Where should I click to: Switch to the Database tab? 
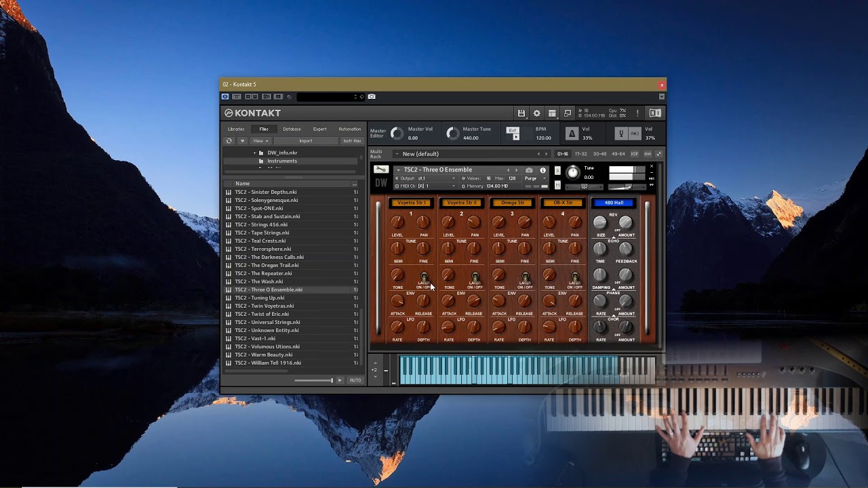pos(292,129)
